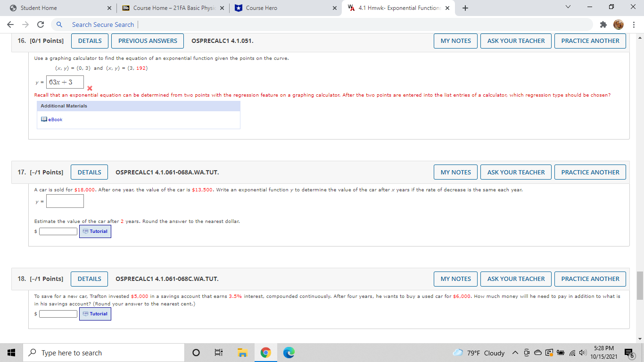Open the Windows Start menu
The width and height of the screenshot is (644, 362).
coord(11,353)
